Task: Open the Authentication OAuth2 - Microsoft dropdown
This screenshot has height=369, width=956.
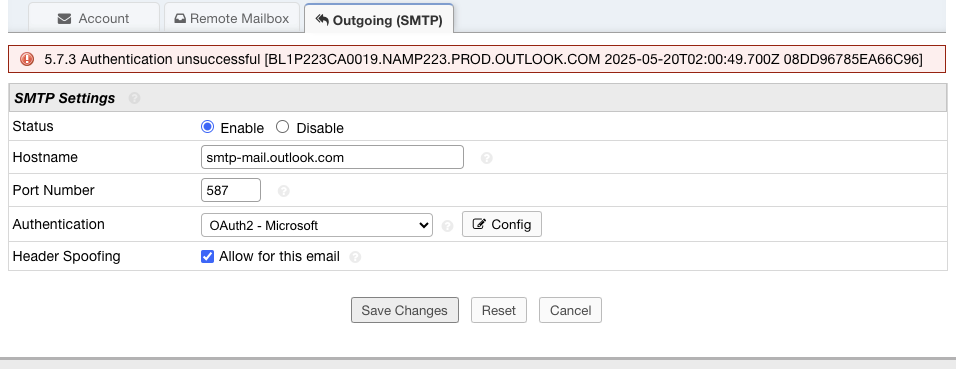Action: point(317,225)
